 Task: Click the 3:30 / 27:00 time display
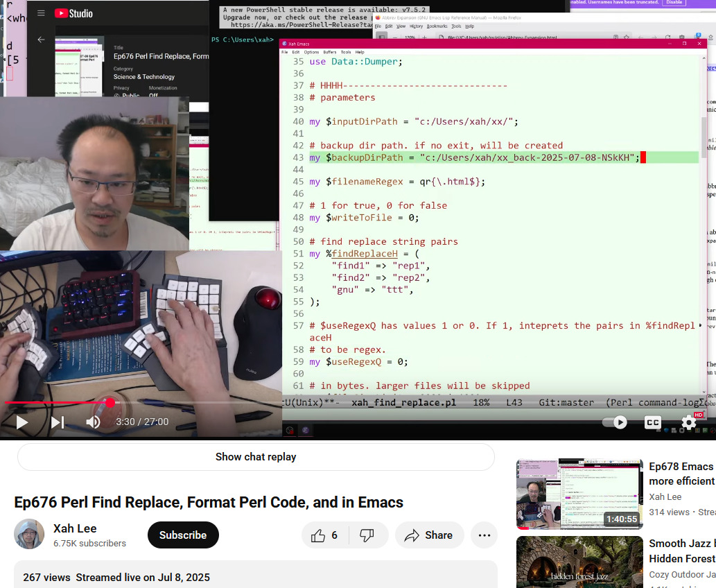point(142,422)
